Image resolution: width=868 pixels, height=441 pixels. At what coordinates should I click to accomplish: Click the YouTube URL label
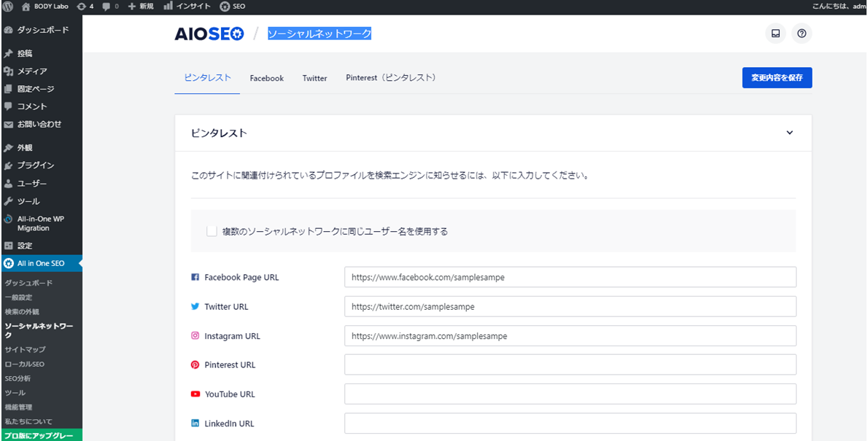coord(230,394)
